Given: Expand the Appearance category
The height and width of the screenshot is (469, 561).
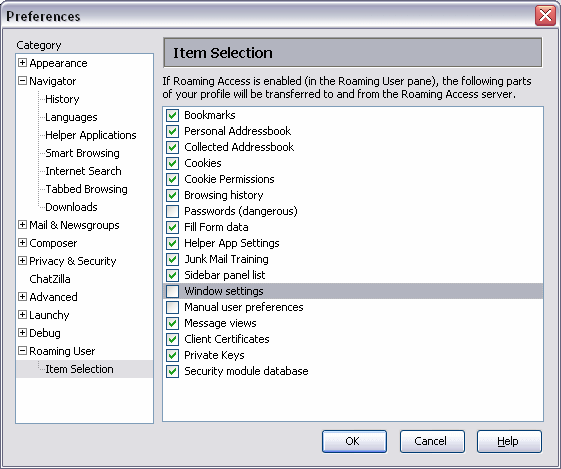Looking at the screenshot, I should click(x=22, y=63).
